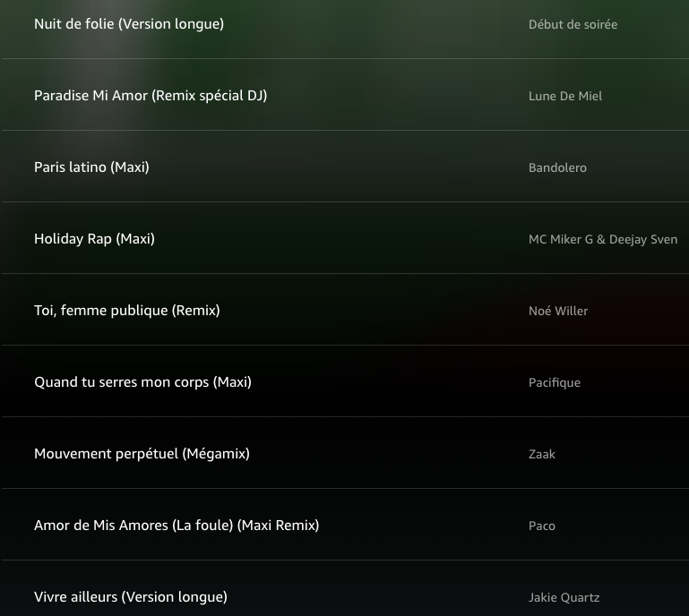Select Quand tu serres mon corps (Maxi)
689x616 pixels.
click(142, 382)
